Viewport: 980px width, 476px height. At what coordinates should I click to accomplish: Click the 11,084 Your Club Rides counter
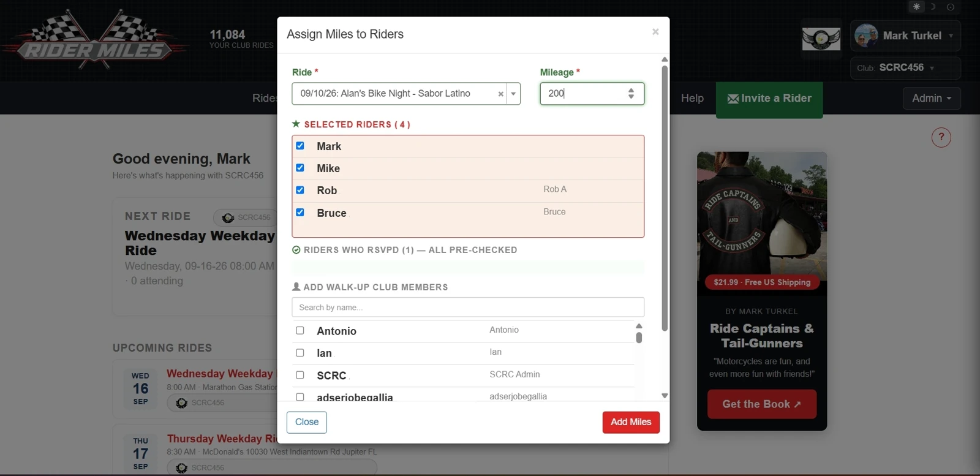(241, 39)
